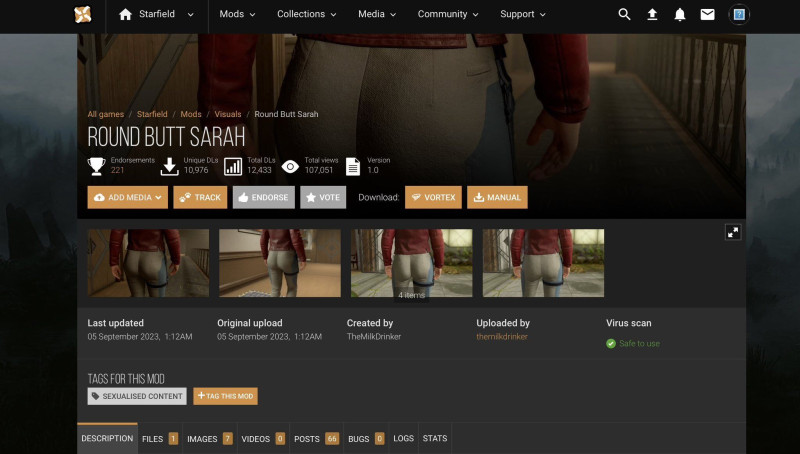The height and width of the screenshot is (454, 800).
Task: Open the Media menu
Action: 377,14
